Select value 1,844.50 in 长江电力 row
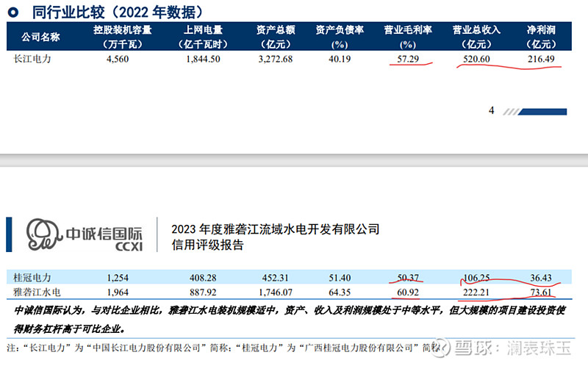 click(x=203, y=59)
